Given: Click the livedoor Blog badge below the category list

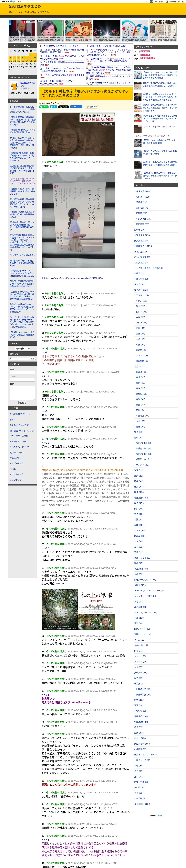Looking at the screenshot, I should [x=156, y=816].
